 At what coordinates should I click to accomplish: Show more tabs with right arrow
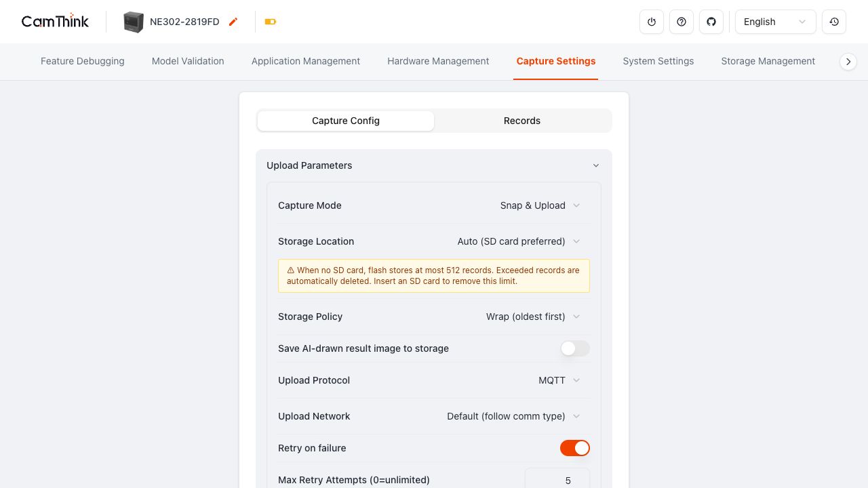[x=848, y=62]
